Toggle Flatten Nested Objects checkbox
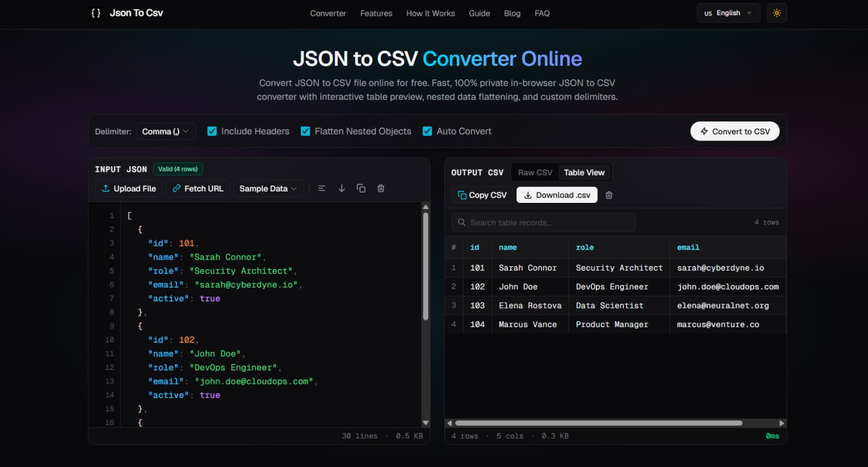Viewport: 868px width, 467px height. (305, 131)
